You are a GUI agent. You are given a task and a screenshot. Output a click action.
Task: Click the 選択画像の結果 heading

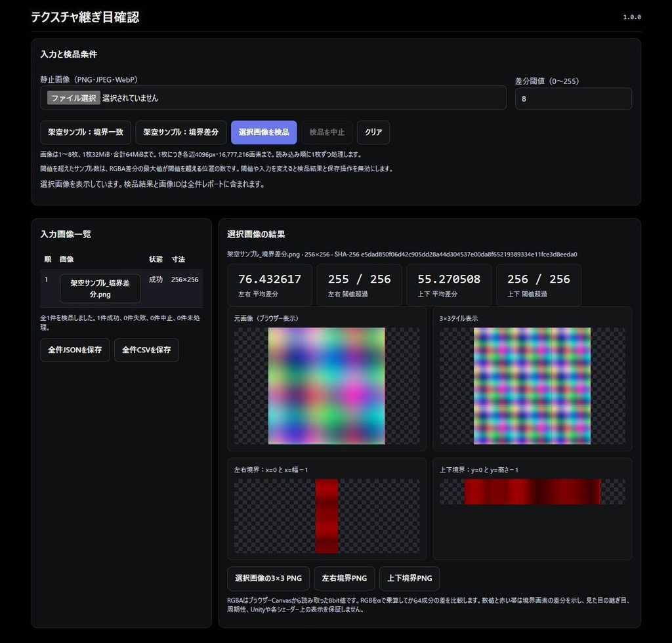(256, 234)
